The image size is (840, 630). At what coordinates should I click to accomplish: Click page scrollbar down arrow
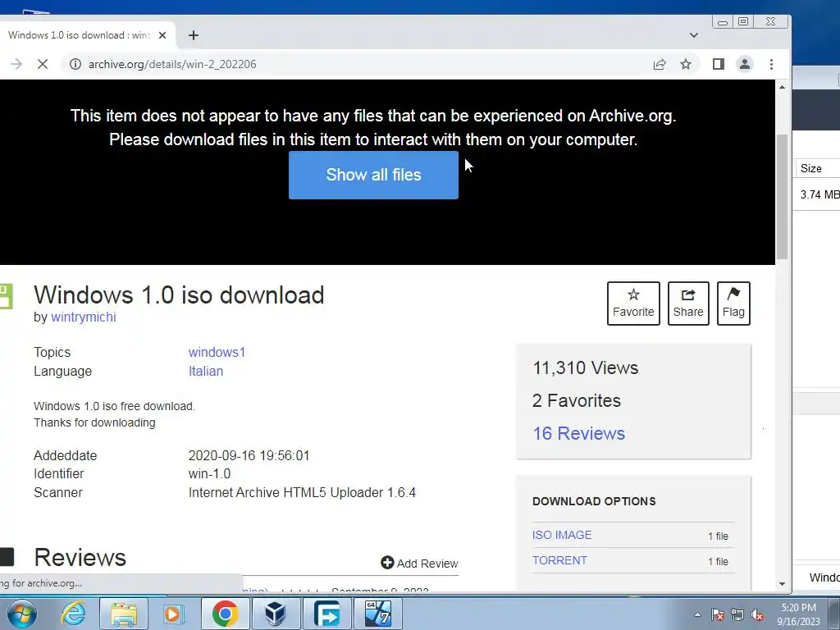(782, 584)
